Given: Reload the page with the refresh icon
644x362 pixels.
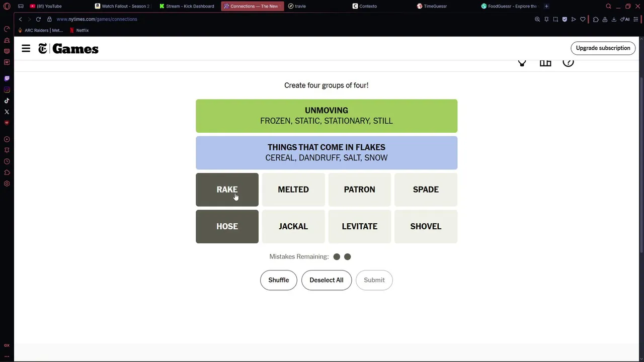Looking at the screenshot, I should point(38,19).
